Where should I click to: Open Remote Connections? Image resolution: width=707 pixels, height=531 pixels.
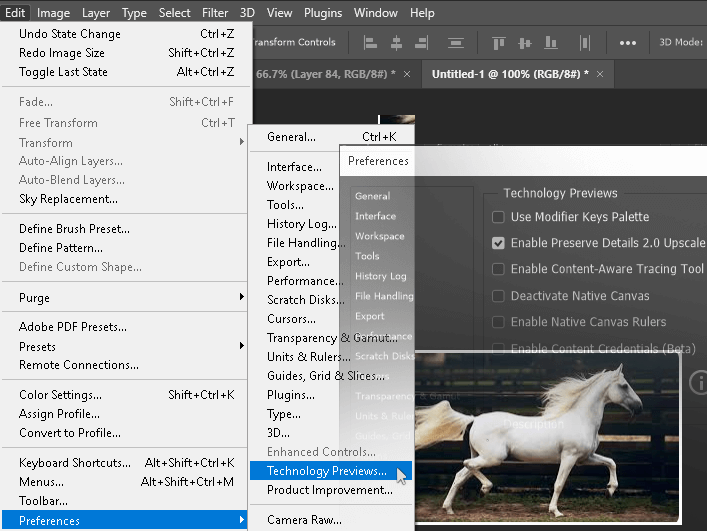pos(126,365)
